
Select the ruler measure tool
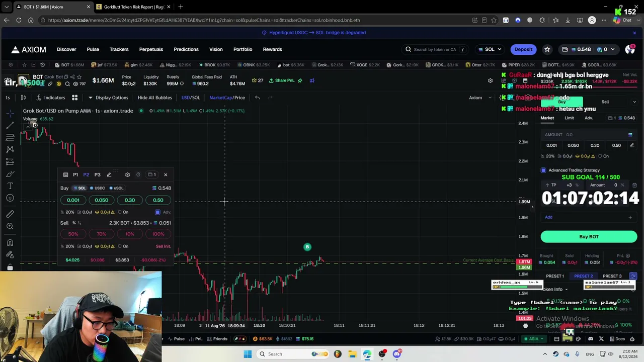point(10,214)
